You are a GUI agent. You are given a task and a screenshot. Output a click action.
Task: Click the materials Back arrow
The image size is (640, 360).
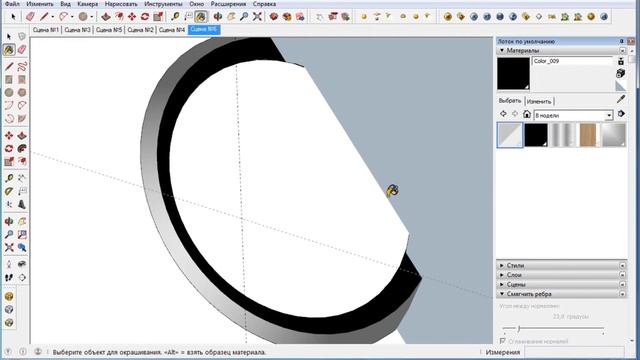tap(503, 114)
